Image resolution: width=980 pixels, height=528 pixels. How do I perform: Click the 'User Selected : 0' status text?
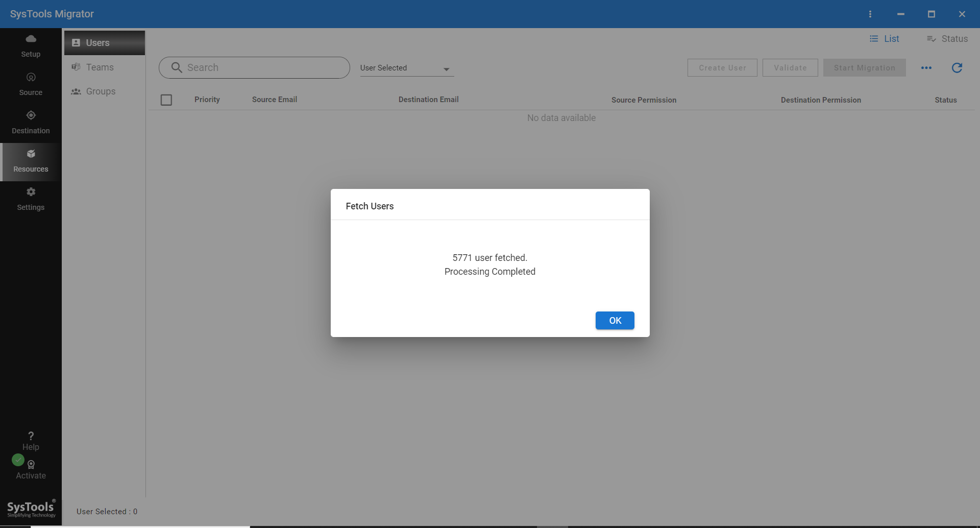tap(107, 512)
